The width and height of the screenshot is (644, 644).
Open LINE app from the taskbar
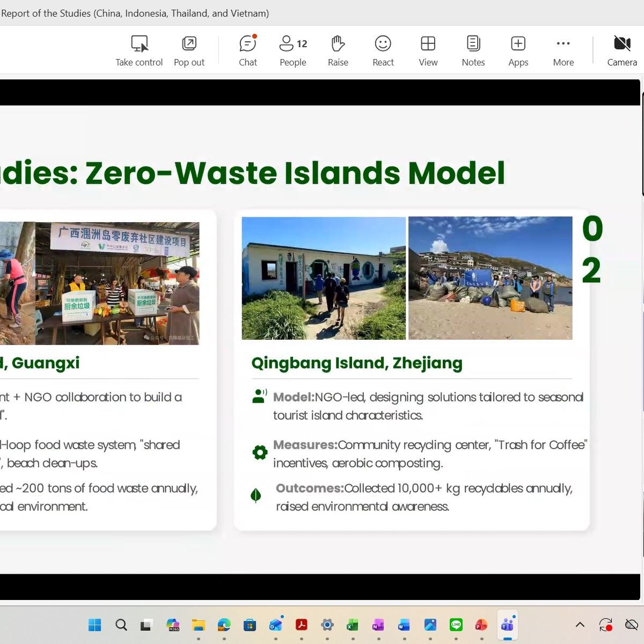(456, 625)
